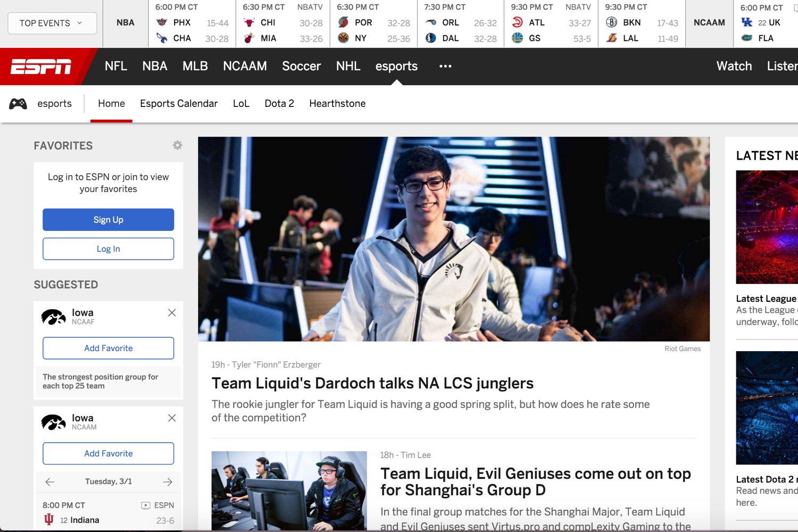Click the Log In button
Screen dimensions: 798x532
coord(109,249)
